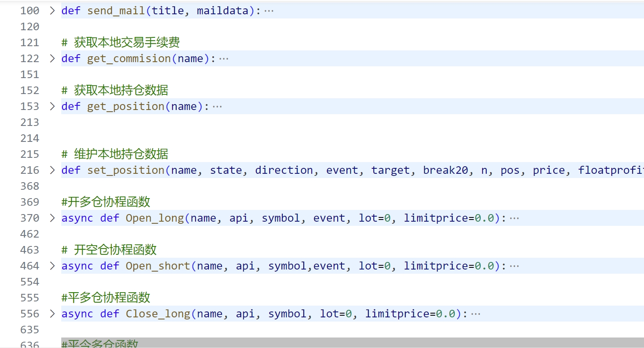
Task: Click the function name Close_long
Action: 158,314
